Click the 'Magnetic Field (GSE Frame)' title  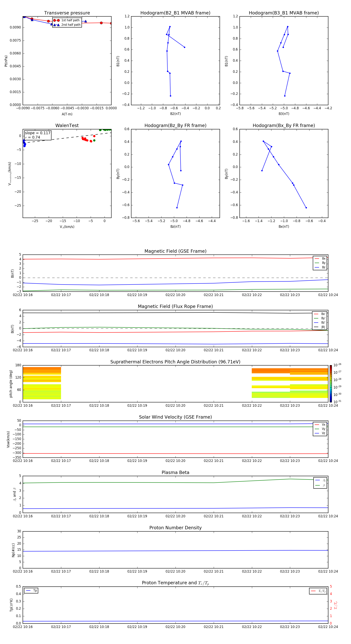point(175,251)
